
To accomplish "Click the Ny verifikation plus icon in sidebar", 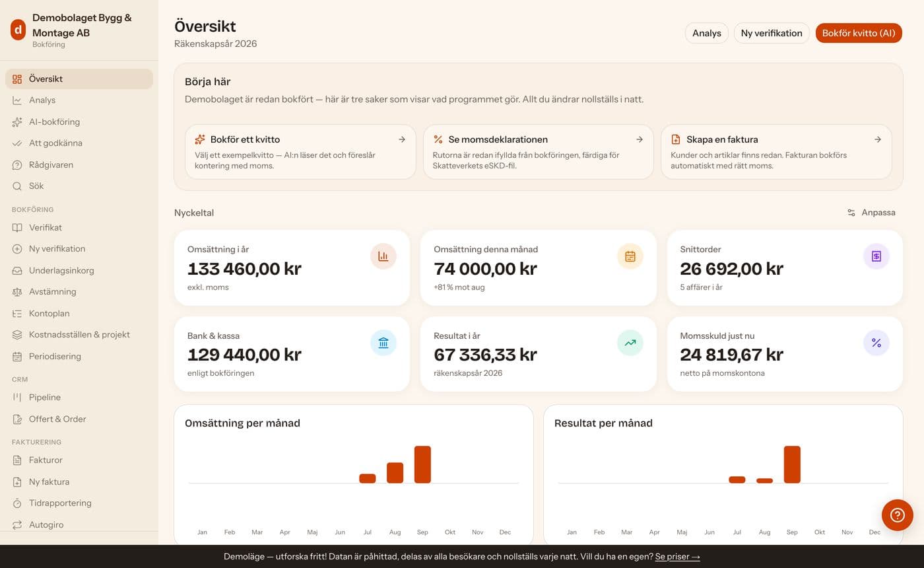I will (17, 249).
